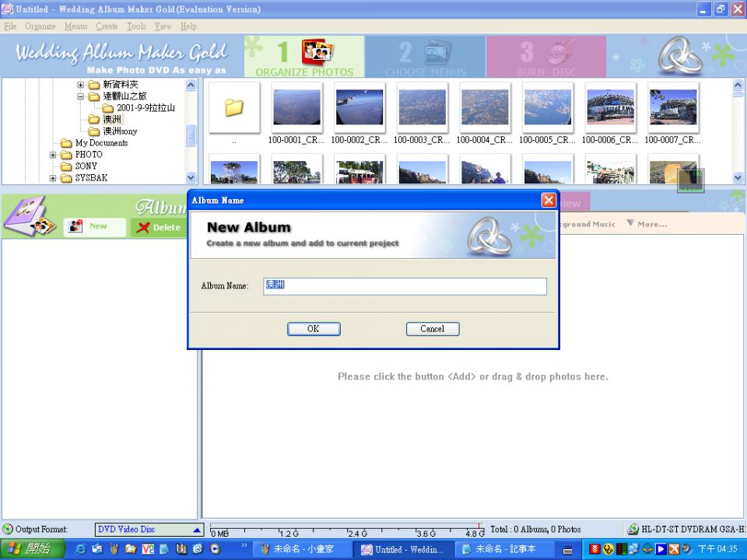The height and width of the screenshot is (560, 747).
Task: Open the Windows Start (開始) button
Action: pyautogui.click(x=31, y=549)
